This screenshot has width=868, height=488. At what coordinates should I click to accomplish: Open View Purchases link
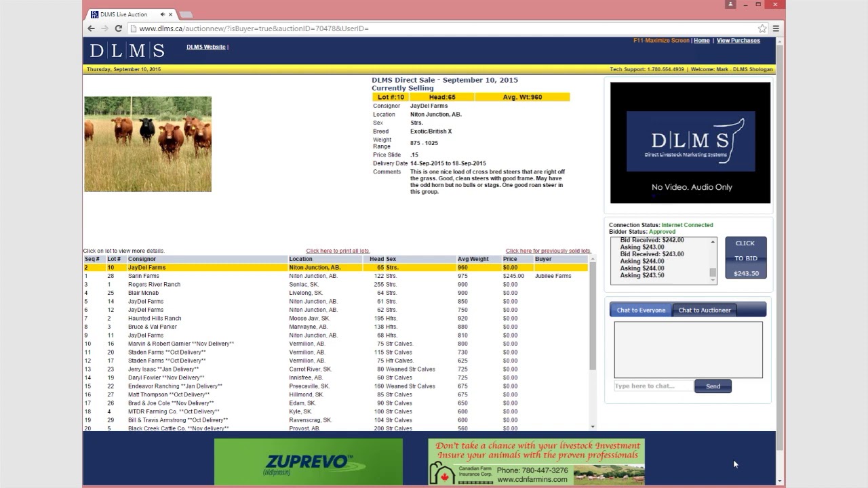click(x=738, y=41)
